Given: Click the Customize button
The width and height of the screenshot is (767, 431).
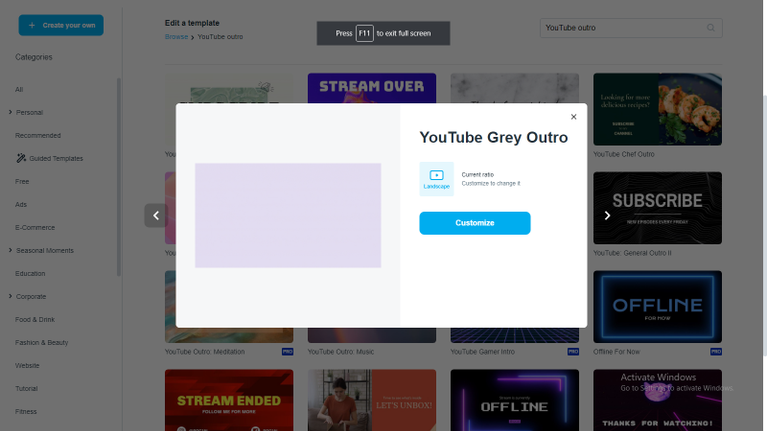Looking at the screenshot, I should click(x=474, y=223).
